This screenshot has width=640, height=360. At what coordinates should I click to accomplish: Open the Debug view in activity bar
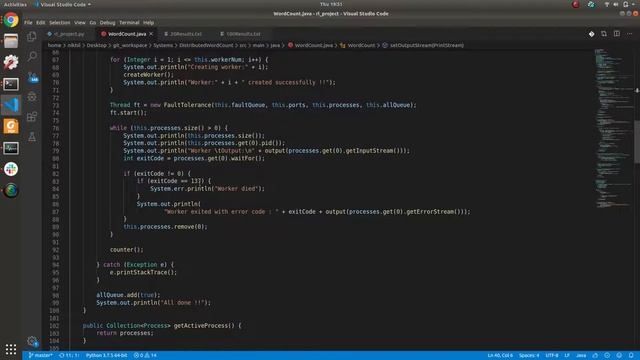(32, 97)
